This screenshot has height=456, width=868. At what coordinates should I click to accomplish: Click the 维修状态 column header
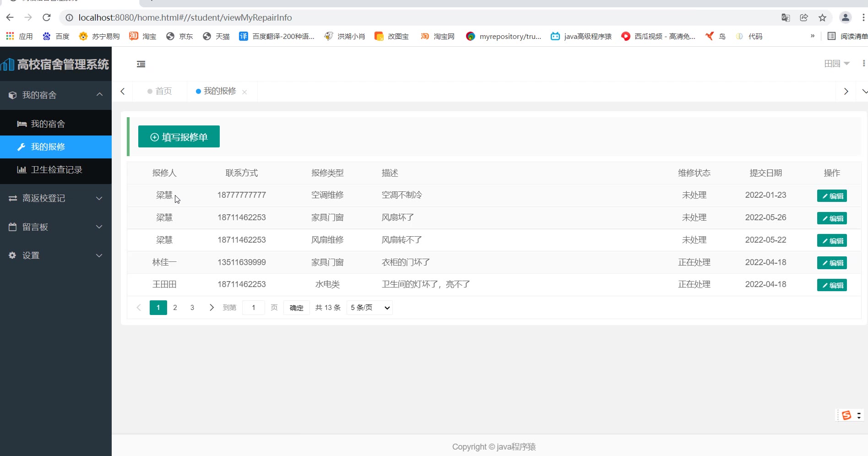694,173
